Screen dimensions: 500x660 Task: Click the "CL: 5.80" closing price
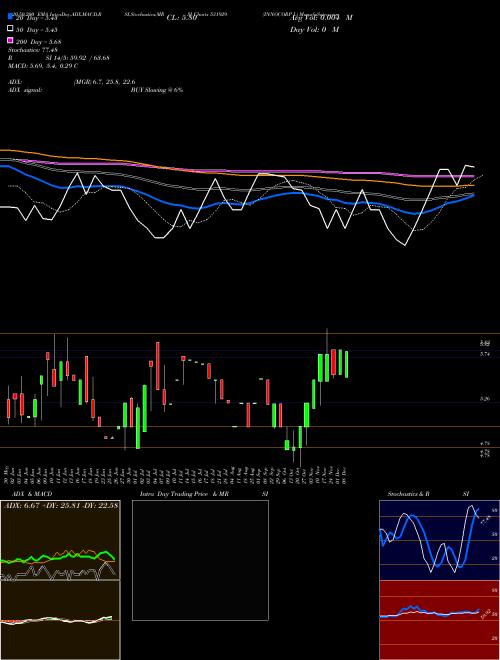[182, 18]
